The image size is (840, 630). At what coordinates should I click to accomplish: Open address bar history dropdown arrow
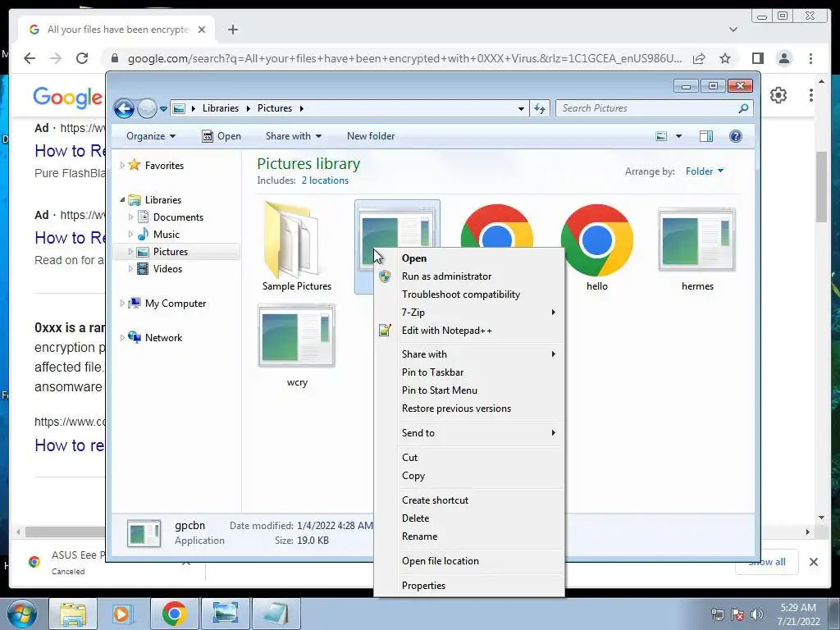pyautogui.click(x=521, y=108)
